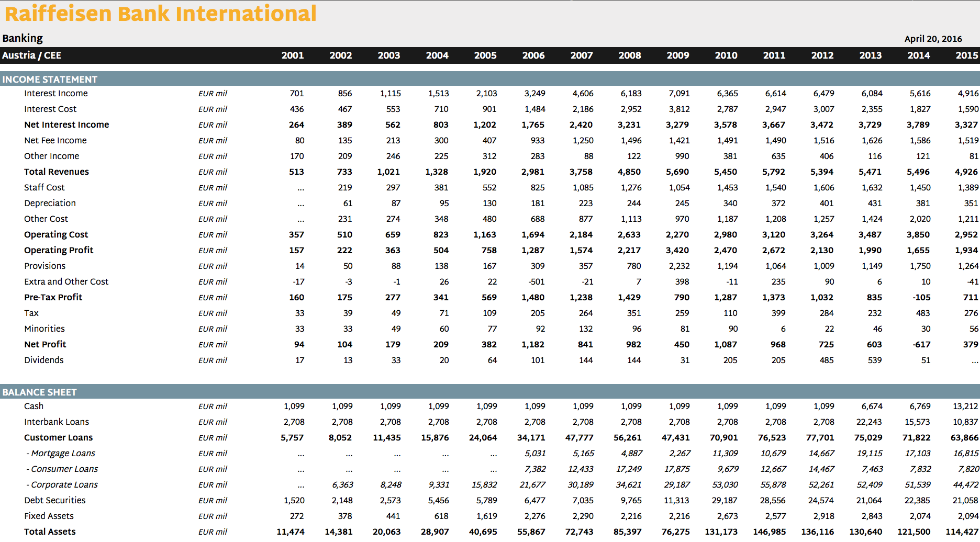Select the Pre-Tax Profit row label
Viewport: 980px width, 542px height.
tap(53, 297)
